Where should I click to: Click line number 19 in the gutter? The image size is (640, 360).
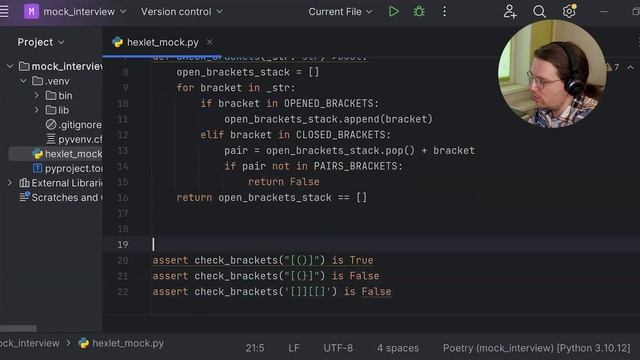(122, 244)
